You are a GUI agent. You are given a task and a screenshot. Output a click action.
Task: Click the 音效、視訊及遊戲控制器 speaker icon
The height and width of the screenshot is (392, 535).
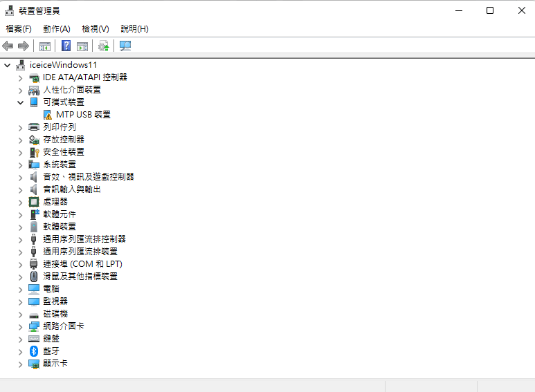click(x=33, y=177)
